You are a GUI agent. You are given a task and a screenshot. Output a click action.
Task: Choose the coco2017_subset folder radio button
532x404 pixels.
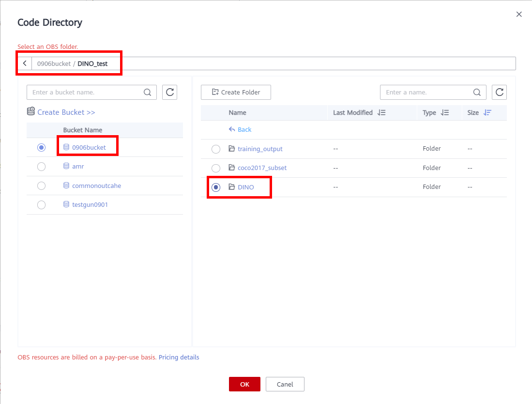click(x=216, y=168)
